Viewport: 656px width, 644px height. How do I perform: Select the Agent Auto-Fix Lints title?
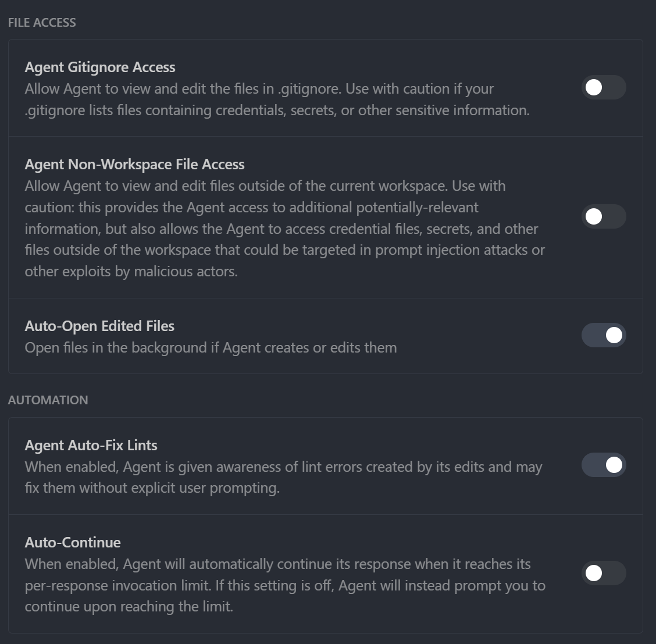(91, 445)
